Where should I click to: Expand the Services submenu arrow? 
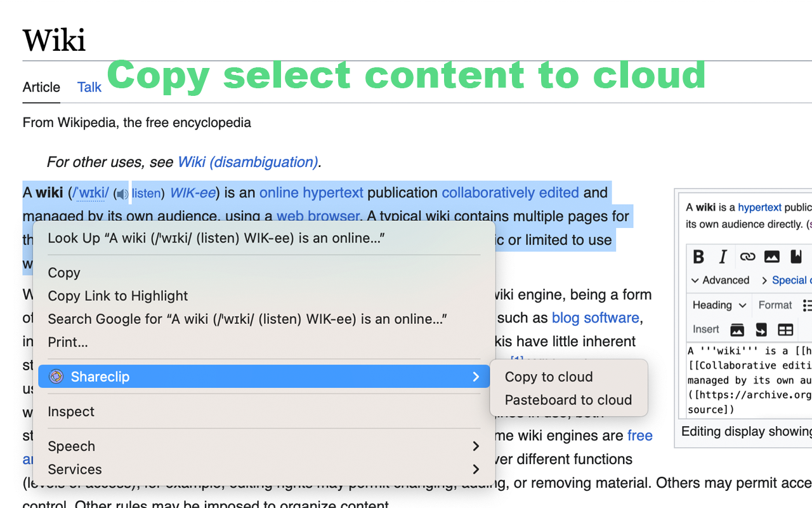476,469
